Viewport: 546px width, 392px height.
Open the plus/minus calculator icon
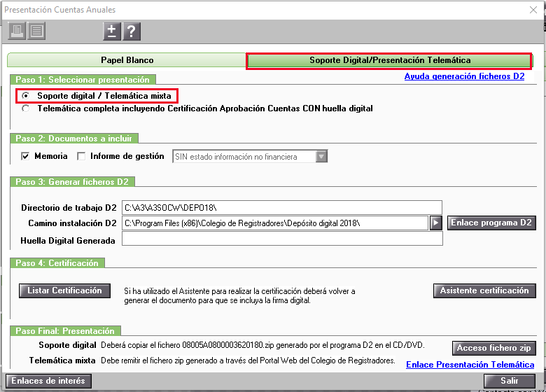[112, 31]
